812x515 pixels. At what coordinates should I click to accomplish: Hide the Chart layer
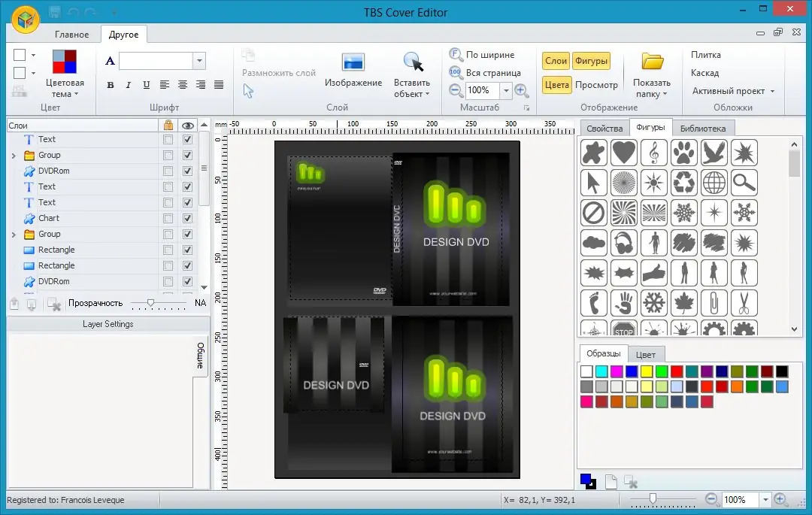[187, 218]
